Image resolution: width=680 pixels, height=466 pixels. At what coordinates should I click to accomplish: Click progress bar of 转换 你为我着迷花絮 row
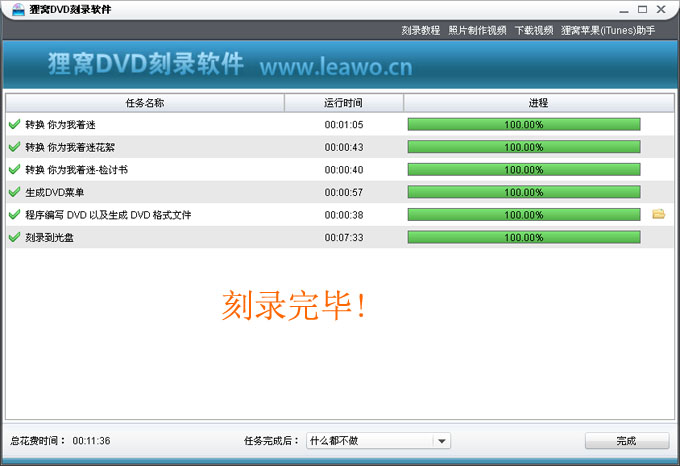[524, 147]
